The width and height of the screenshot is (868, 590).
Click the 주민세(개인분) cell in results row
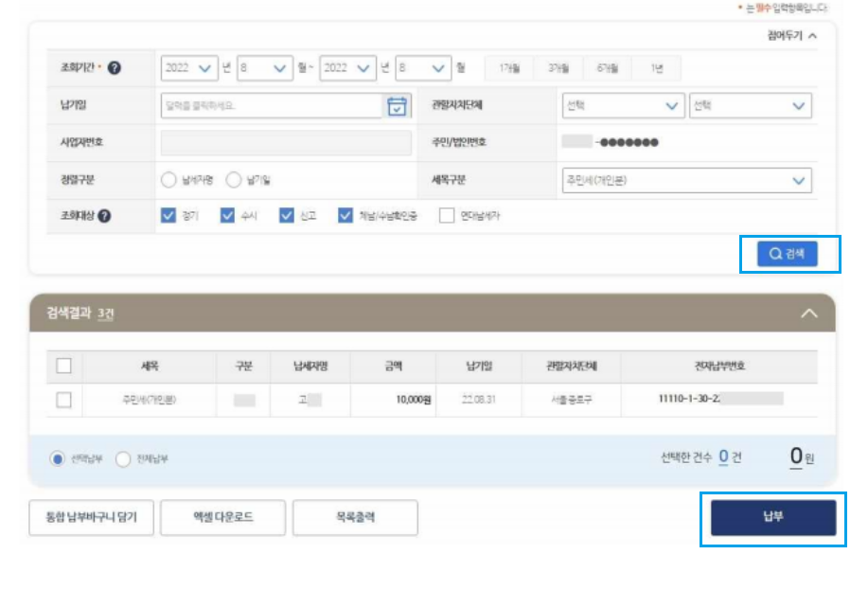(x=150, y=400)
